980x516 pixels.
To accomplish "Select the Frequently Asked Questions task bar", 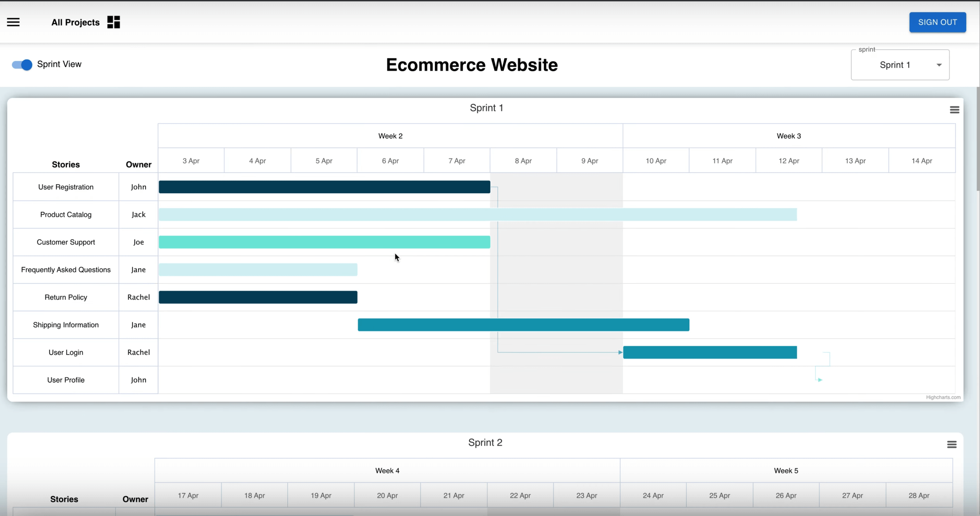I will click(258, 270).
